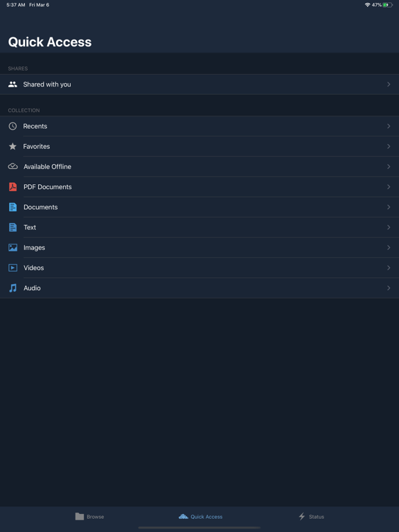Open the 'Images' label
399x532 pixels.
(34, 248)
